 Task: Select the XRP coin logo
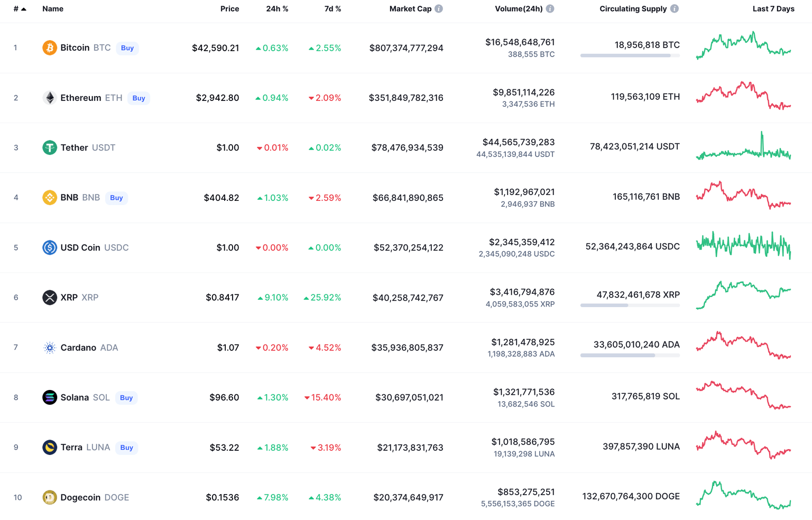49,297
